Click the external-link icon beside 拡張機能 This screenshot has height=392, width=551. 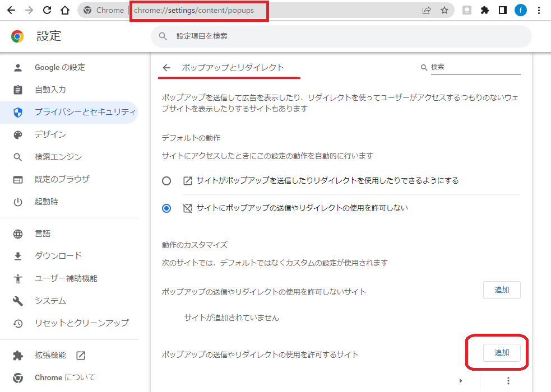tap(81, 356)
